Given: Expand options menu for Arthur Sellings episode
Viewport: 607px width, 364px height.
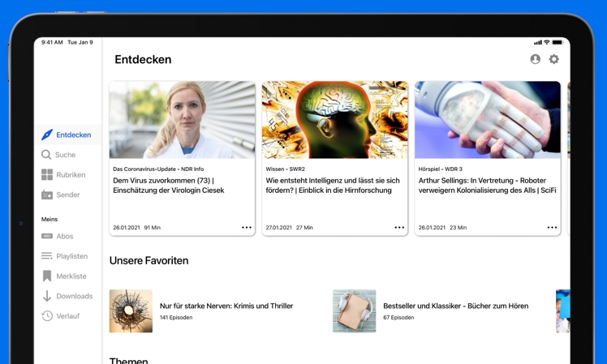Looking at the screenshot, I should click(552, 228).
